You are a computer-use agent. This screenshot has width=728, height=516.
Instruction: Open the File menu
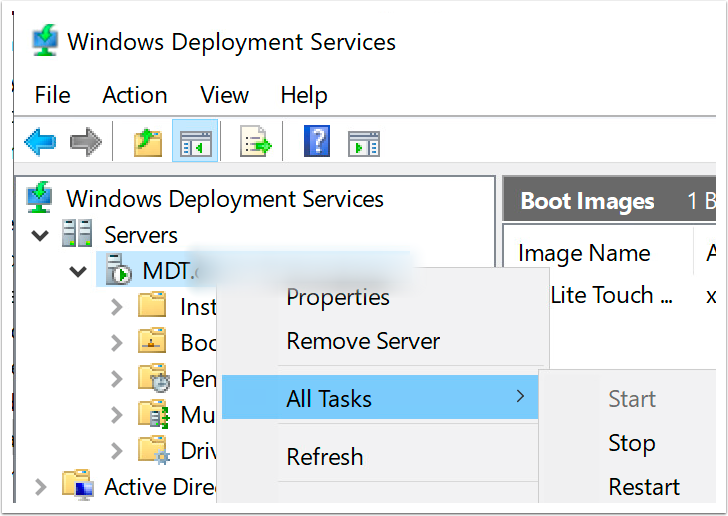click(x=52, y=95)
